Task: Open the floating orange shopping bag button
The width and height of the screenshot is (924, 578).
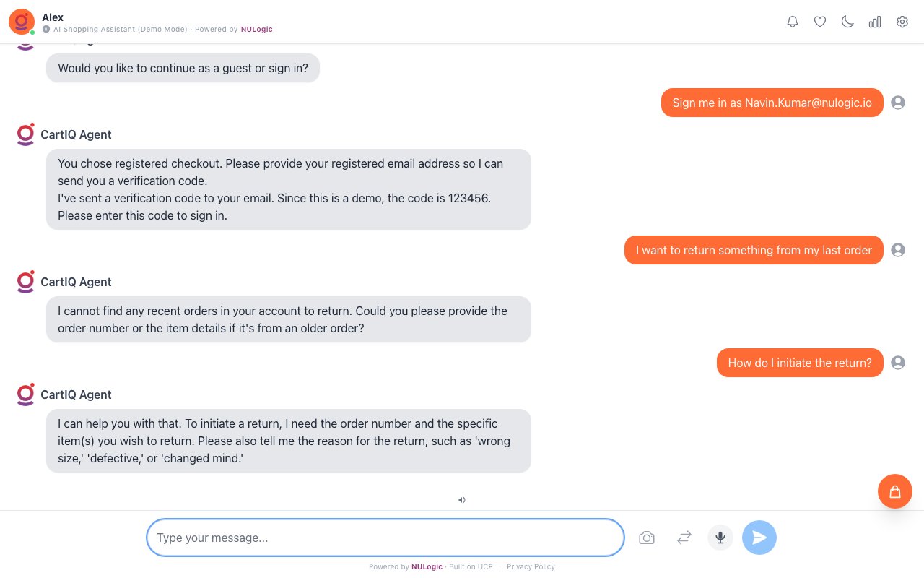Action: pyautogui.click(x=895, y=491)
